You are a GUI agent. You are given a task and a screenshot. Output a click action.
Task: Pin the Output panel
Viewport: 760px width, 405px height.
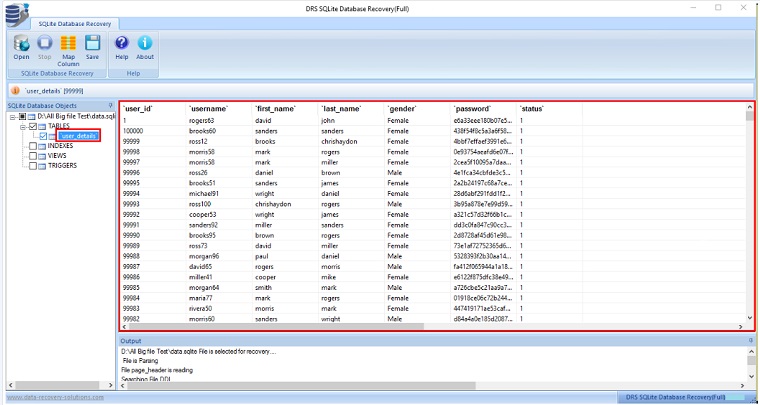click(751, 341)
